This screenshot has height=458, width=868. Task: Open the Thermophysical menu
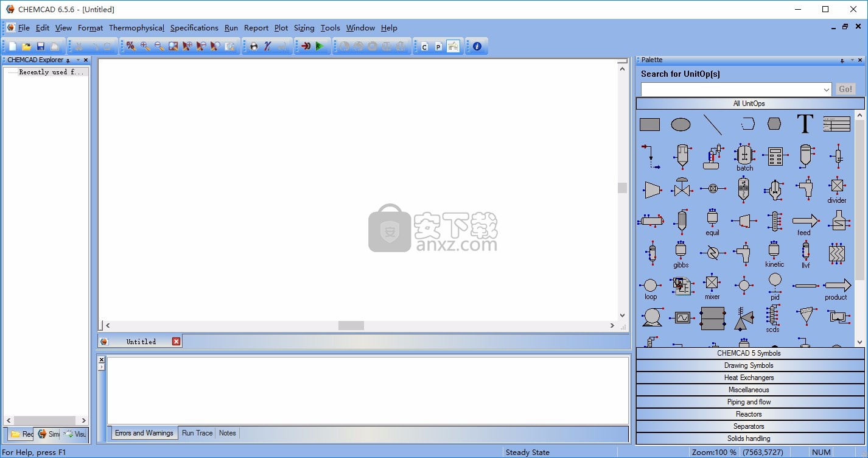click(136, 28)
